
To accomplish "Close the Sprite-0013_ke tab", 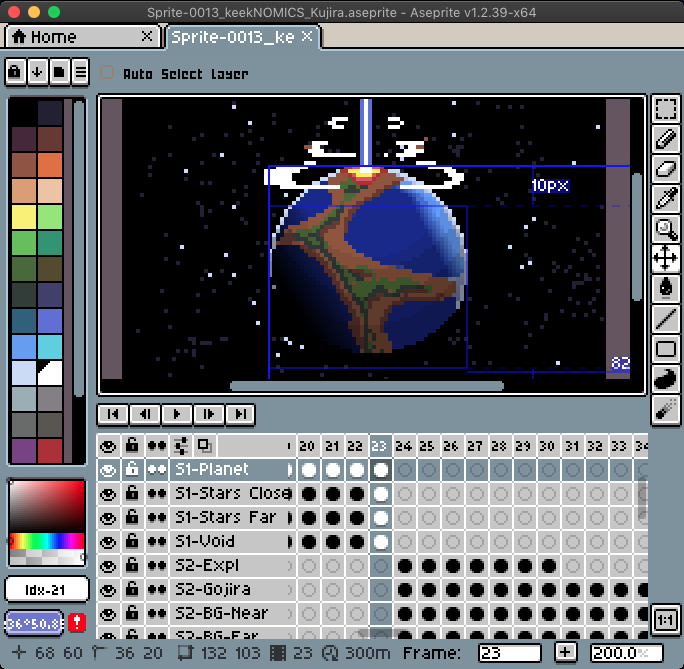I will (x=307, y=36).
